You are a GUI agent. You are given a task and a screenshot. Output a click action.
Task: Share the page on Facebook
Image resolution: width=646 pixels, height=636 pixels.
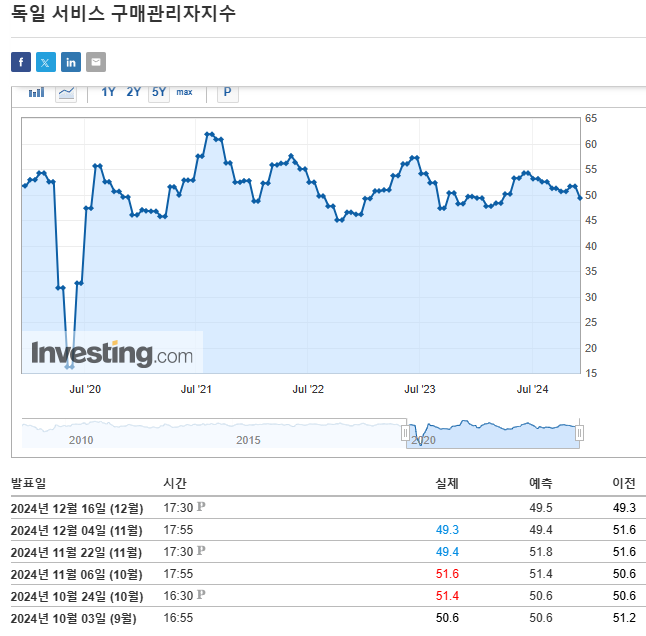tap(21, 62)
